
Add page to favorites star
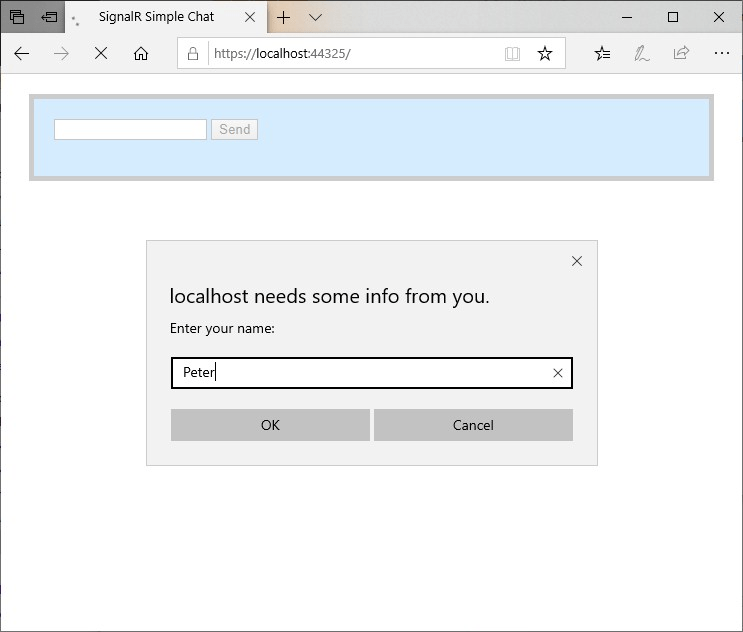click(x=545, y=54)
